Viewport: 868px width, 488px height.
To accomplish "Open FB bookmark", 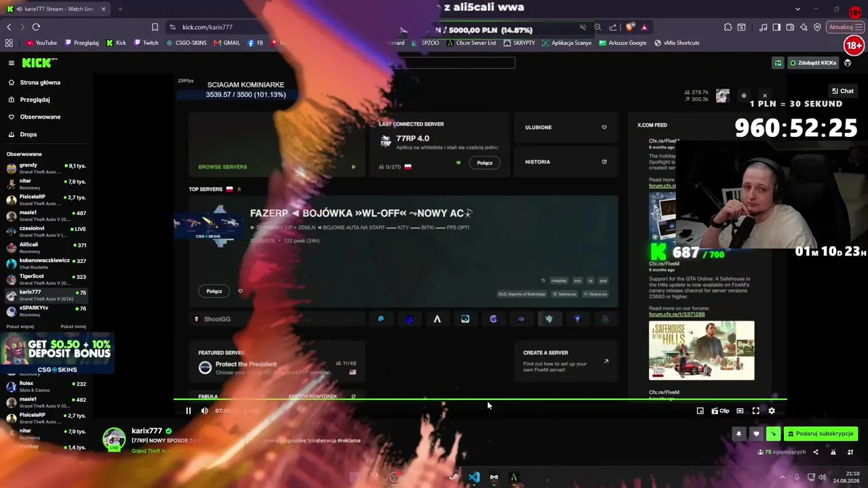I will tap(256, 43).
